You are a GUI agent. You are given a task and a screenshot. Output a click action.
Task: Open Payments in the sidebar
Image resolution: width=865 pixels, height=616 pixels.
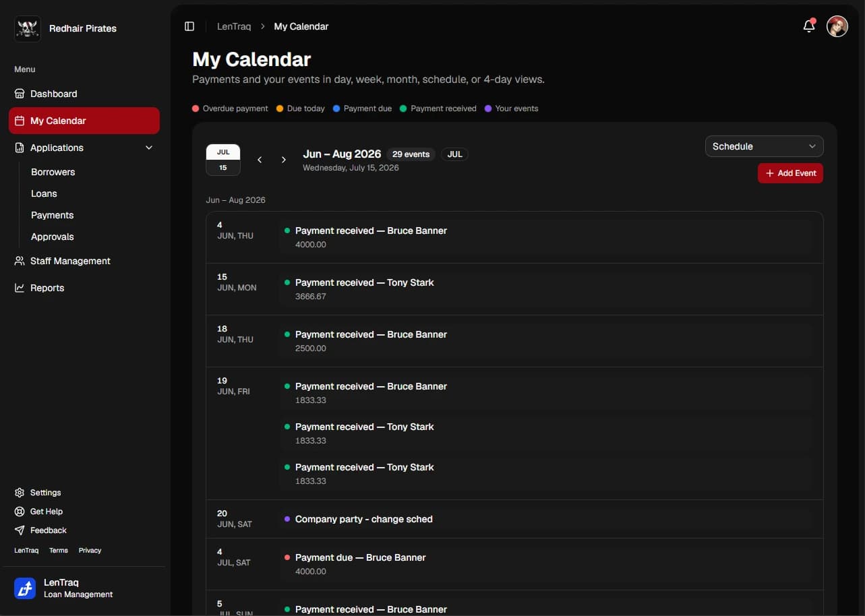[53, 215]
